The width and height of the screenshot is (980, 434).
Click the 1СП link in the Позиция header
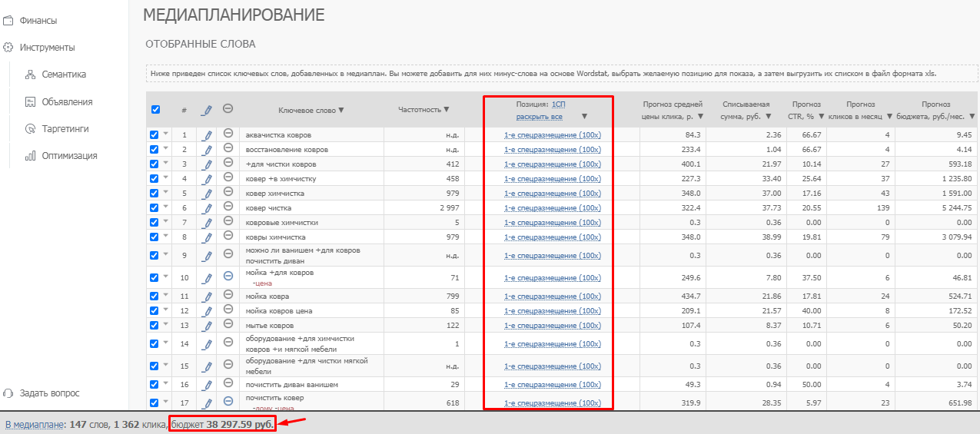click(x=559, y=104)
